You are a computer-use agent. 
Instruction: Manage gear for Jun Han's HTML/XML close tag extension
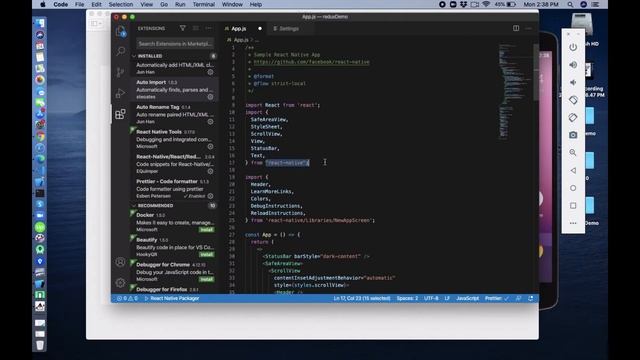tap(210, 72)
